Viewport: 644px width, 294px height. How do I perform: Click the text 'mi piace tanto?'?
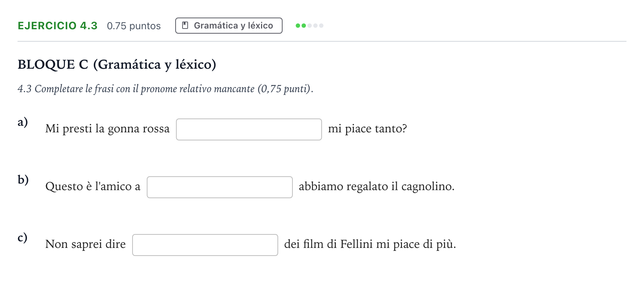(367, 129)
